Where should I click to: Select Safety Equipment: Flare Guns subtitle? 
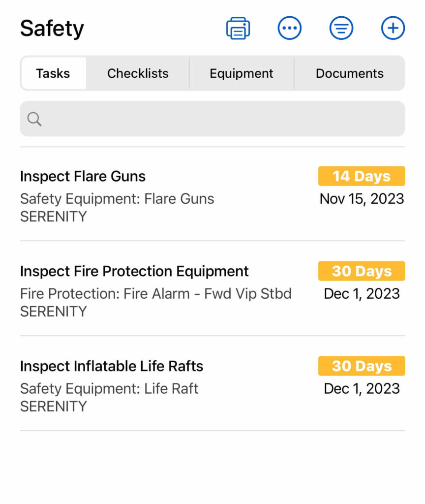click(x=117, y=199)
